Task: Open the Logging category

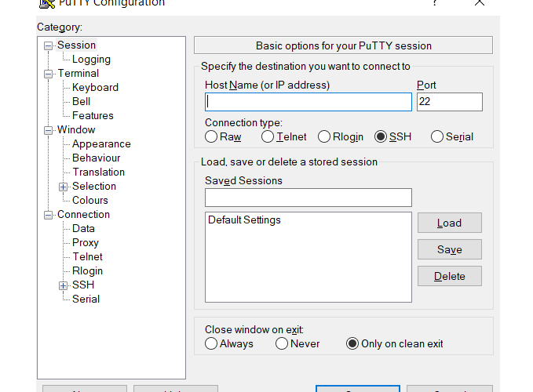Action: coord(91,60)
